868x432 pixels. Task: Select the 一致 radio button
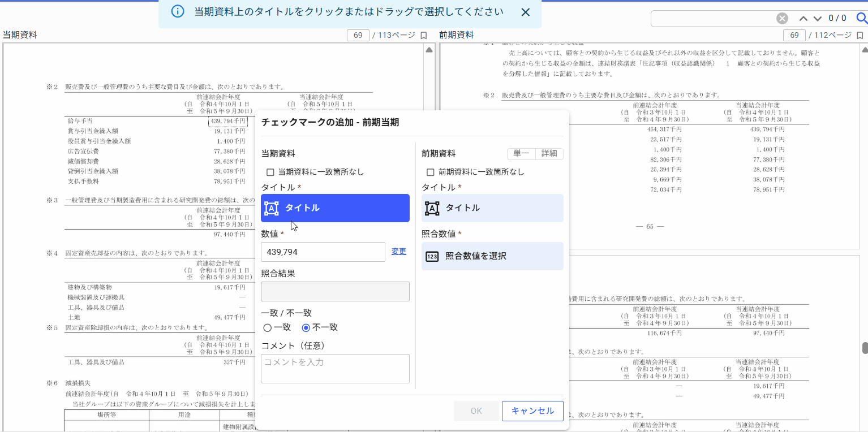[x=268, y=327]
